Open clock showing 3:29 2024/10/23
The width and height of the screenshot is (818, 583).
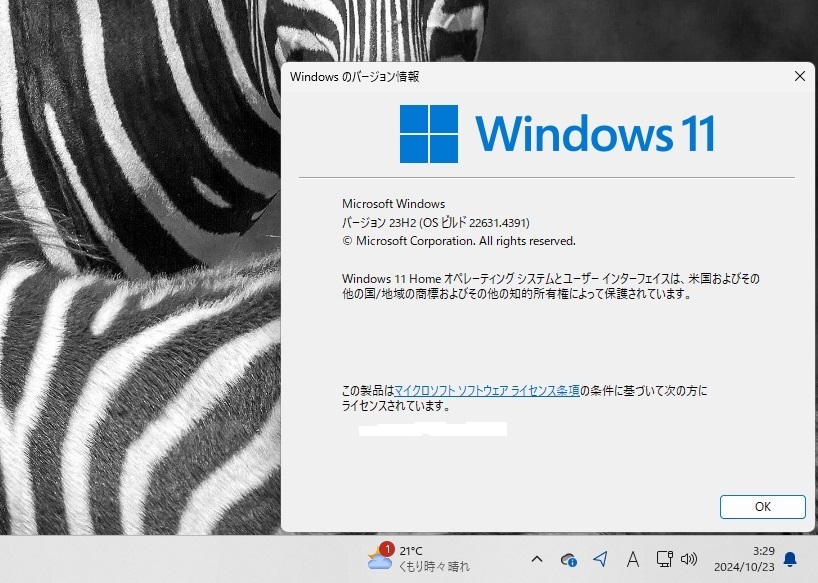[x=744, y=558]
